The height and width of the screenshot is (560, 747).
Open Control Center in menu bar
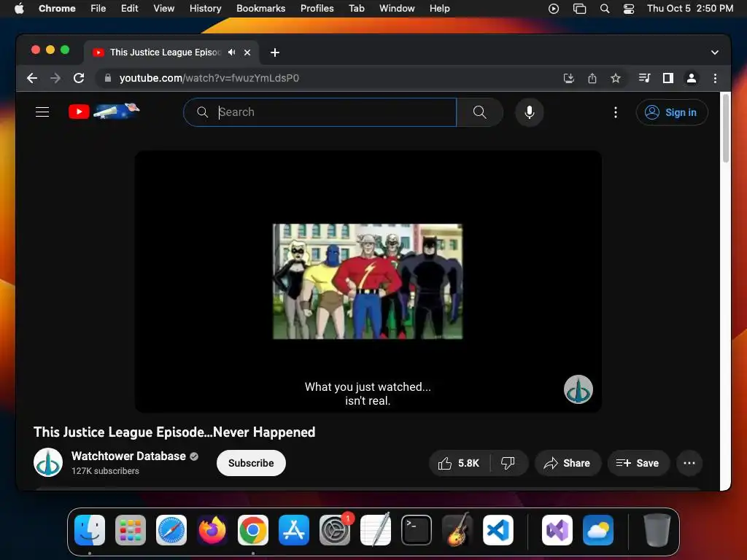629,8
